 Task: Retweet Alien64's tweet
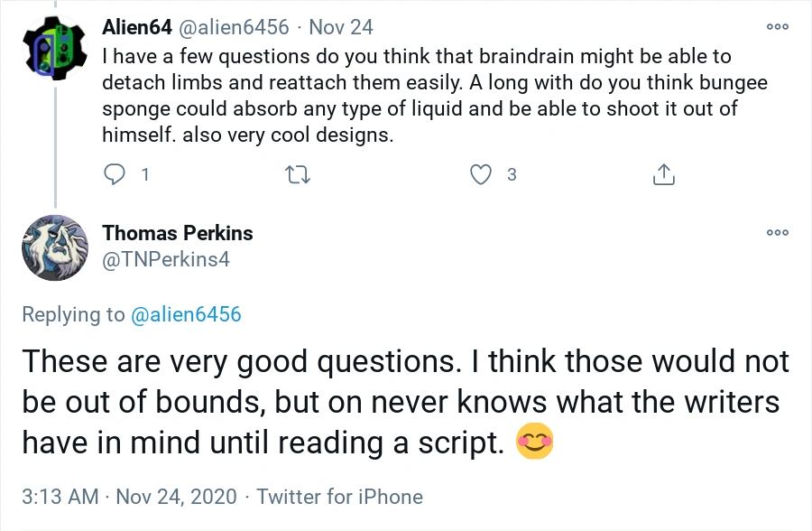point(298,174)
